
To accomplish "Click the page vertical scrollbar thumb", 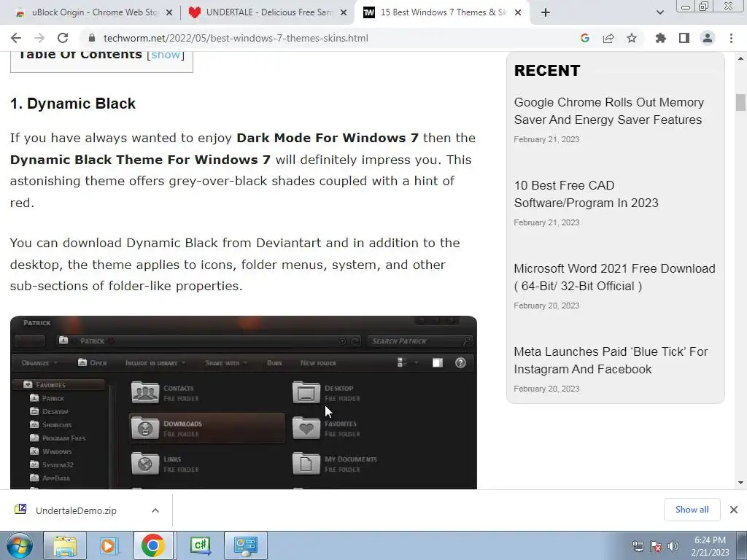I will click(x=740, y=102).
